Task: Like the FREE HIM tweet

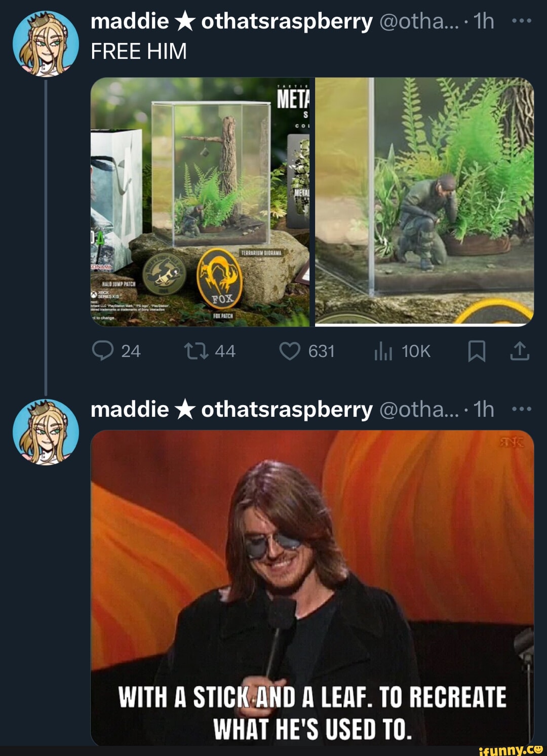Action: point(290,350)
